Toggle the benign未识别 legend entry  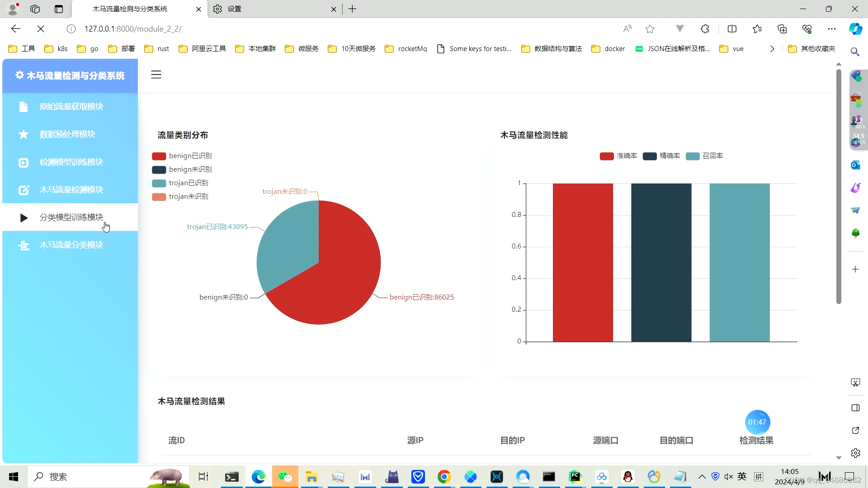click(182, 169)
